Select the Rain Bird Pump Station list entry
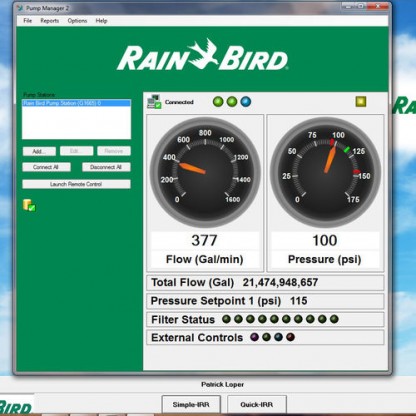 pyautogui.click(x=76, y=103)
